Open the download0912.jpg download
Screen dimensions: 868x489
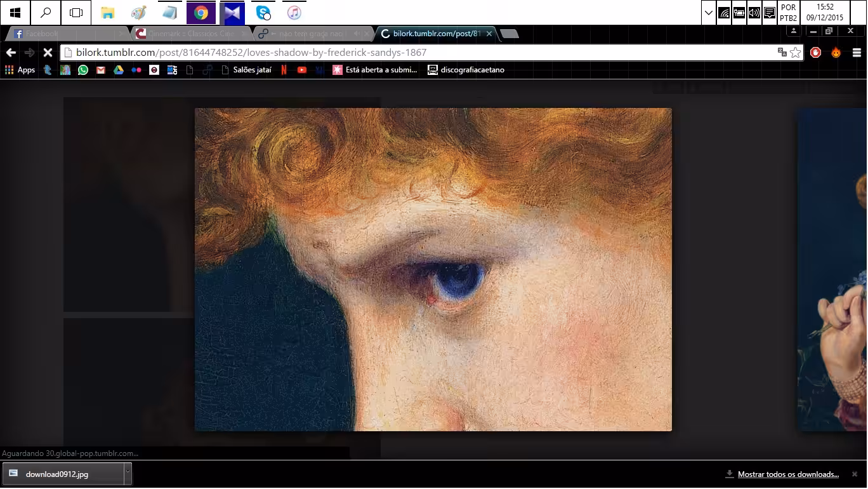pyautogui.click(x=63, y=474)
